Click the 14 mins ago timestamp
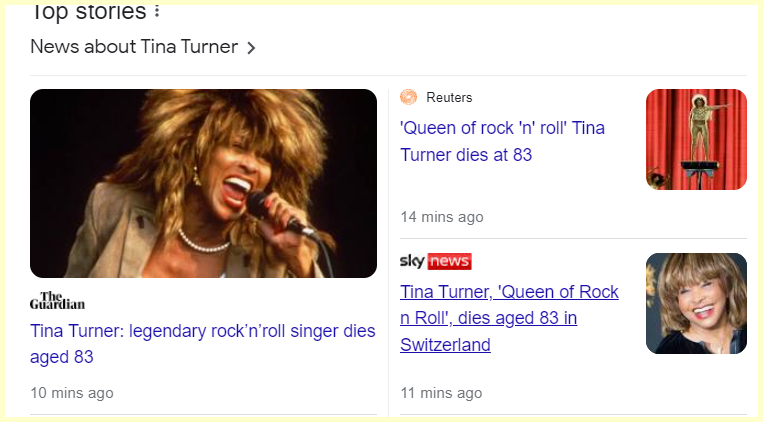The image size is (763, 422). (442, 217)
